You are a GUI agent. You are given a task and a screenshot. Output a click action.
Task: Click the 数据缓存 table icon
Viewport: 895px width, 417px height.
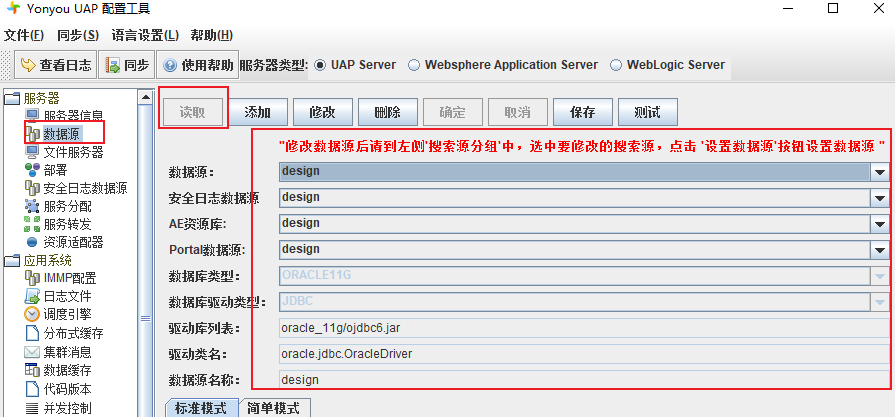(x=32, y=370)
